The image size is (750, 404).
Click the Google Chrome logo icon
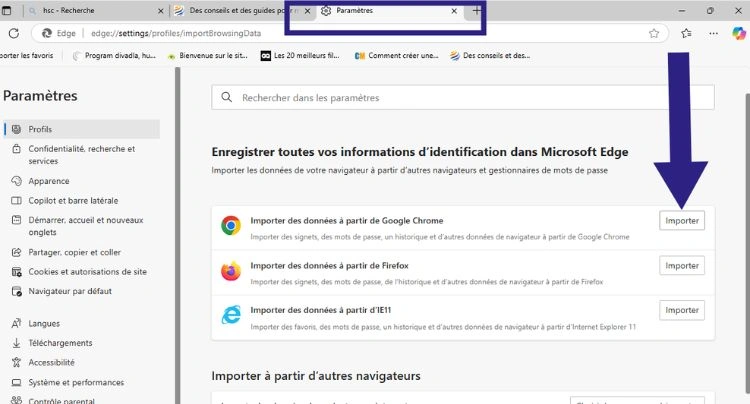(x=231, y=225)
